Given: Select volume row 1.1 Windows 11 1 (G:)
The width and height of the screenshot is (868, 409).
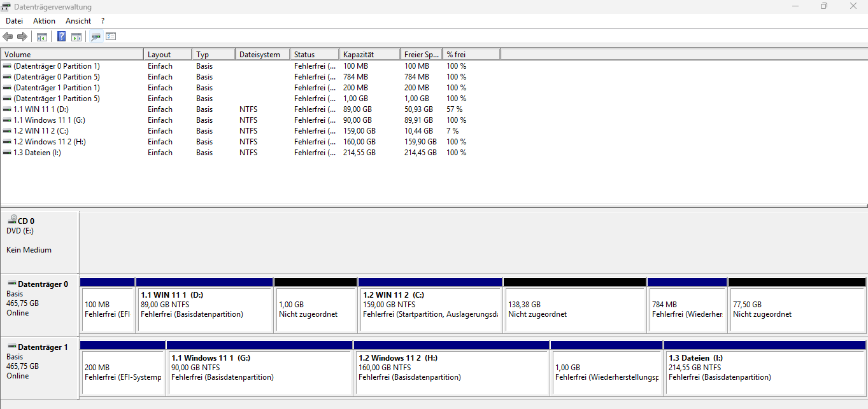Looking at the screenshot, I should click(250, 120).
